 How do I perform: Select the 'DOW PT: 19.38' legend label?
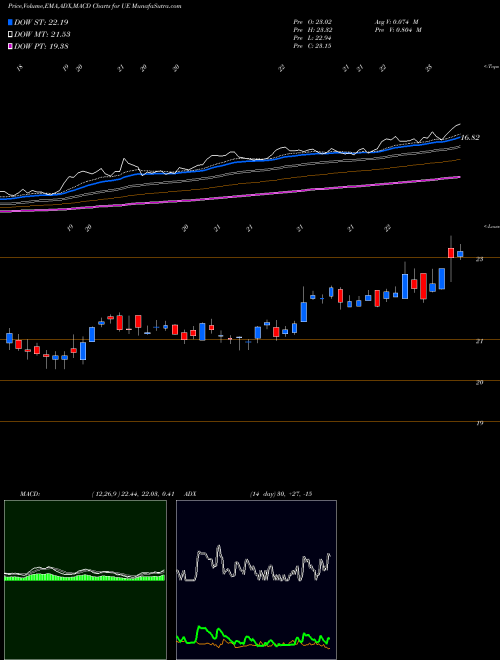click(x=41, y=46)
